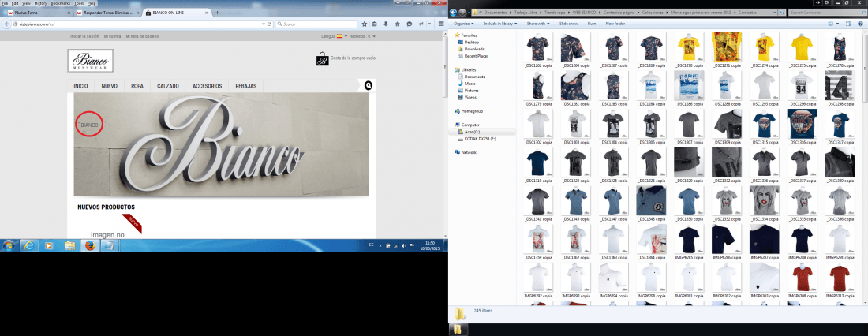Select Network in the navigation pane
868x336 pixels.
point(469,152)
